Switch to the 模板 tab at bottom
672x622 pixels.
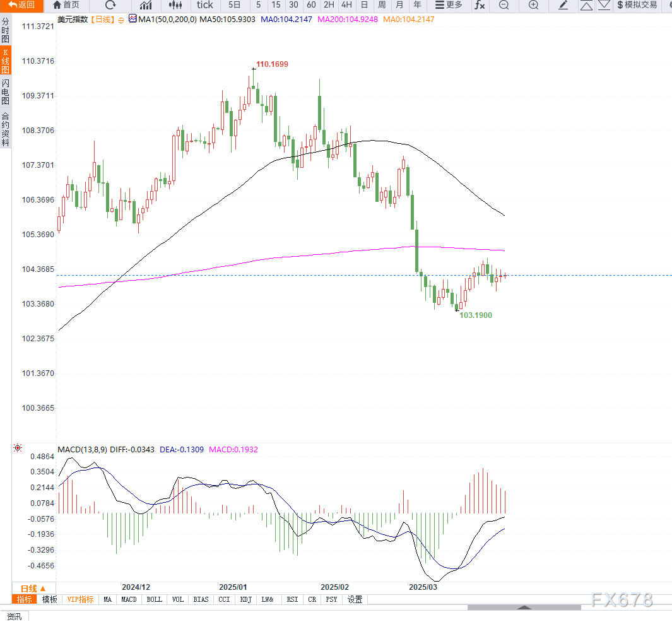click(50, 599)
